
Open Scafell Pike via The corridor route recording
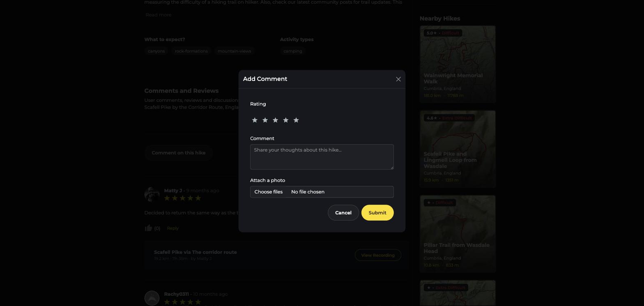coord(195,252)
